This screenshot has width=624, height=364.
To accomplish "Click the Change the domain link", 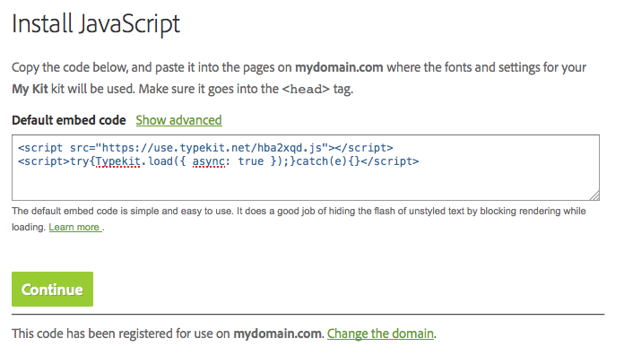I will (380, 334).
